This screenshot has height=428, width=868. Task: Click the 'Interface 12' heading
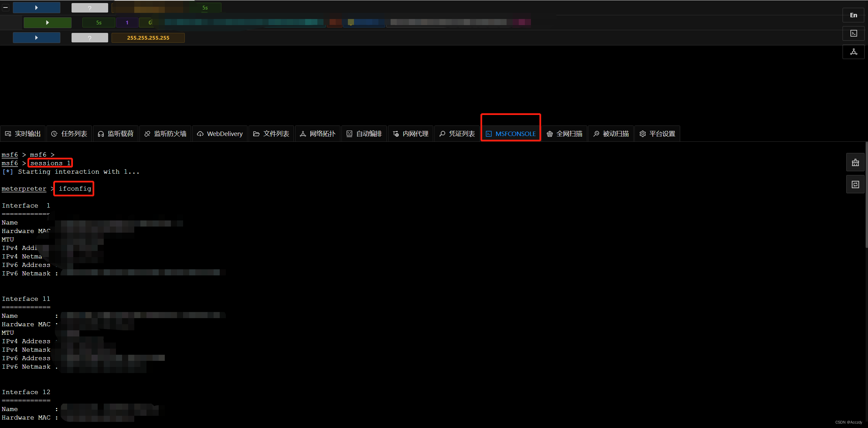pos(26,392)
